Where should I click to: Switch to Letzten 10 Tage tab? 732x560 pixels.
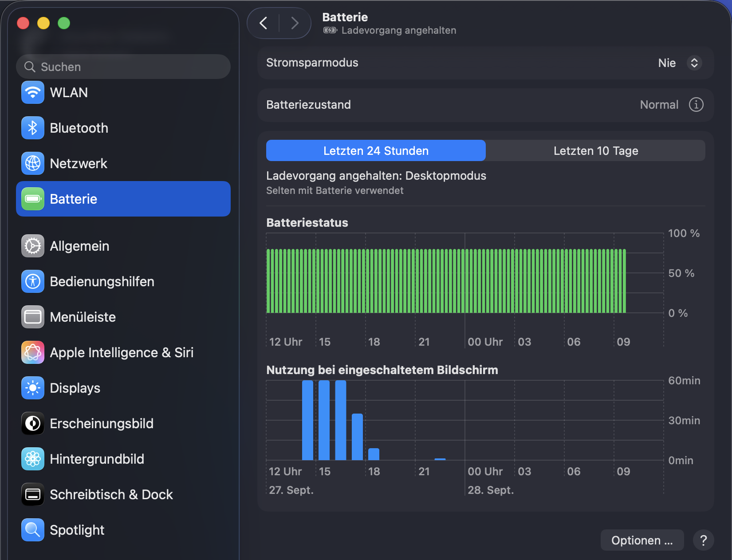click(595, 151)
